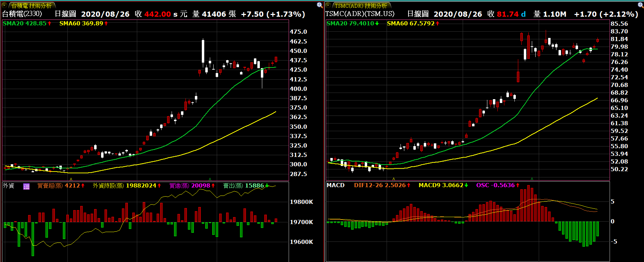
Task: Click the TSMC(ADR) change +1.70 (+2.12%)
Action: [606, 14]
